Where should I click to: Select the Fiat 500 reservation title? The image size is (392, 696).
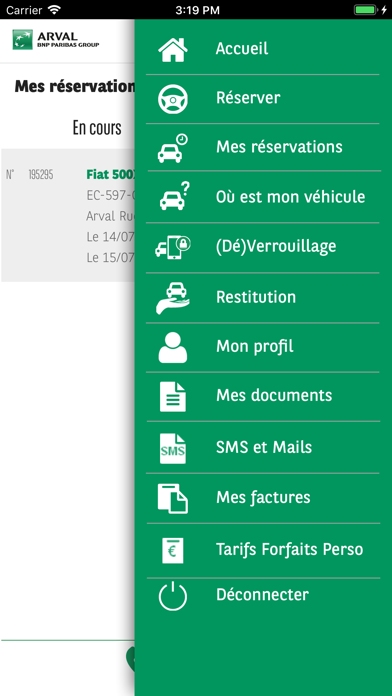click(x=111, y=174)
